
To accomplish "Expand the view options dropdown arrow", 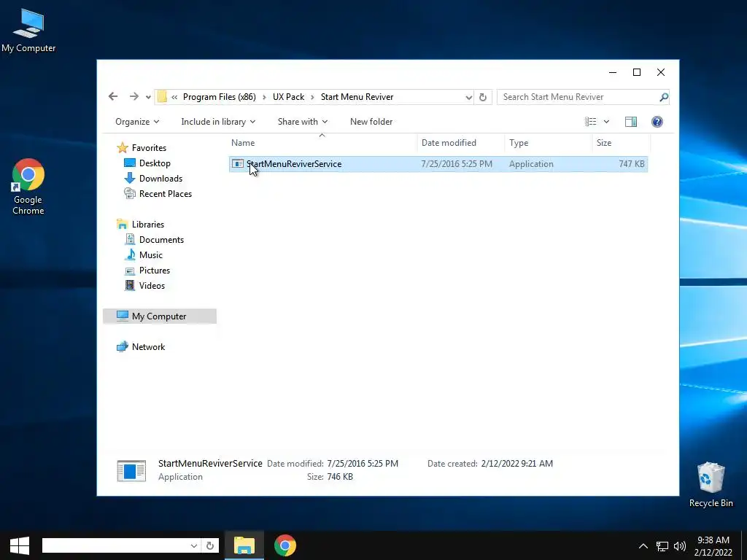I will (x=606, y=122).
